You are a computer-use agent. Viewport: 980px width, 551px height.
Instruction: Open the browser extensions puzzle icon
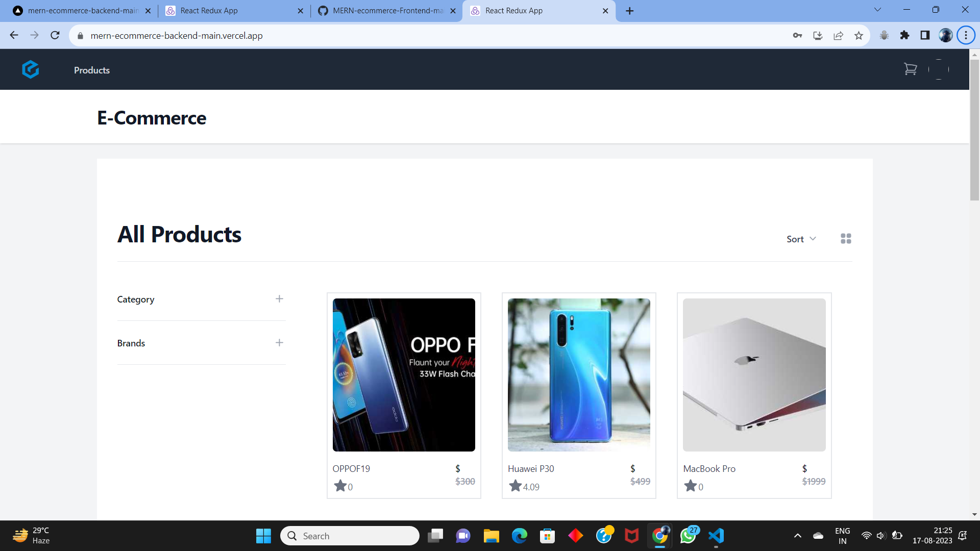click(x=905, y=36)
